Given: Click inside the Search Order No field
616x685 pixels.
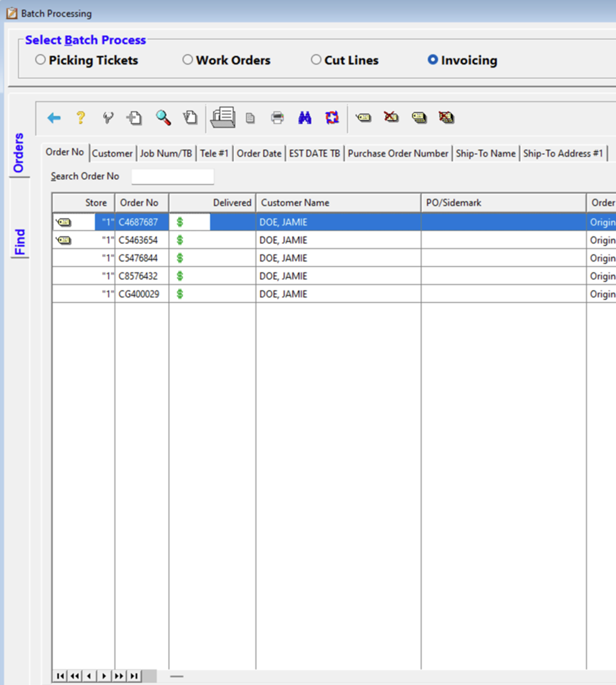Looking at the screenshot, I should tap(172, 176).
